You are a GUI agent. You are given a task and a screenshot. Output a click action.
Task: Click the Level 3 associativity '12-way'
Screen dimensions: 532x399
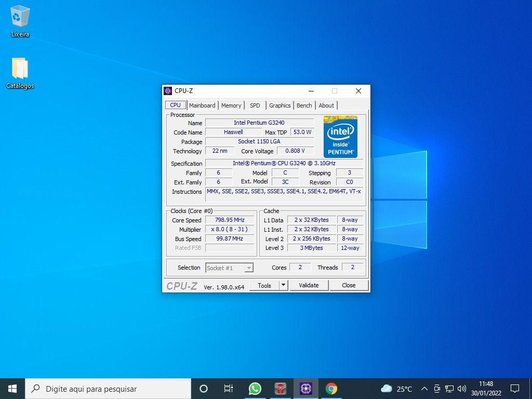pos(350,248)
